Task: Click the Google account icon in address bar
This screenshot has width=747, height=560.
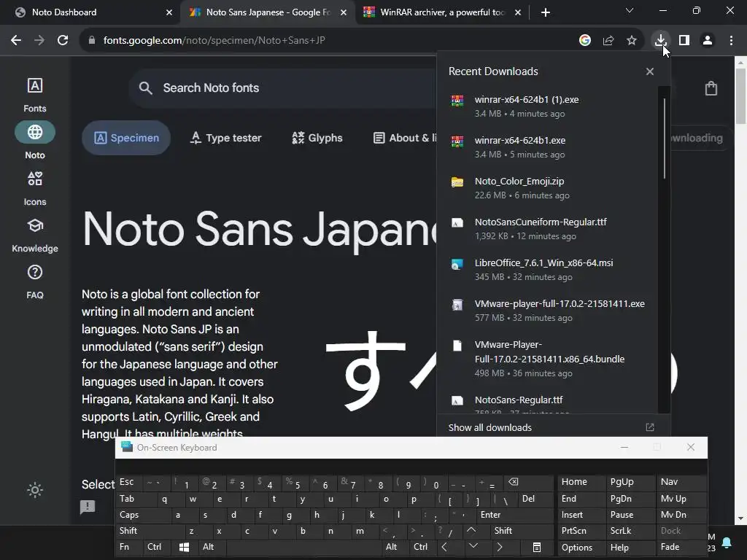Action: [x=584, y=41]
